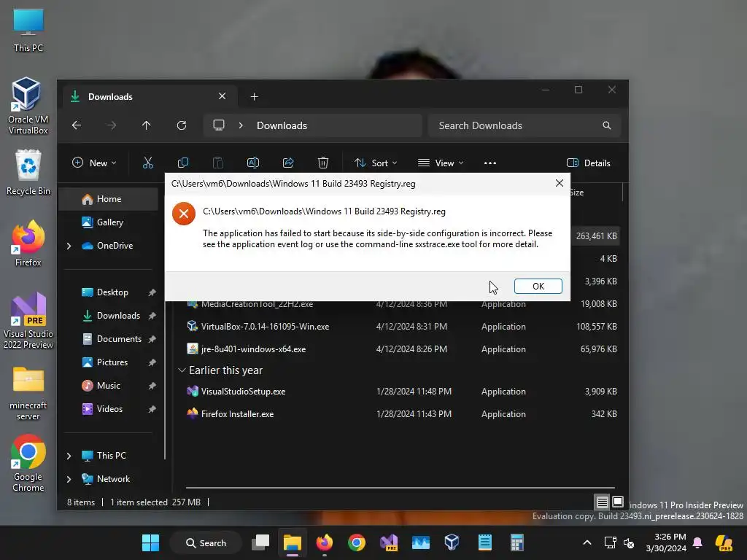747x560 pixels.
Task: Open the Windows Start menu
Action: click(150, 542)
